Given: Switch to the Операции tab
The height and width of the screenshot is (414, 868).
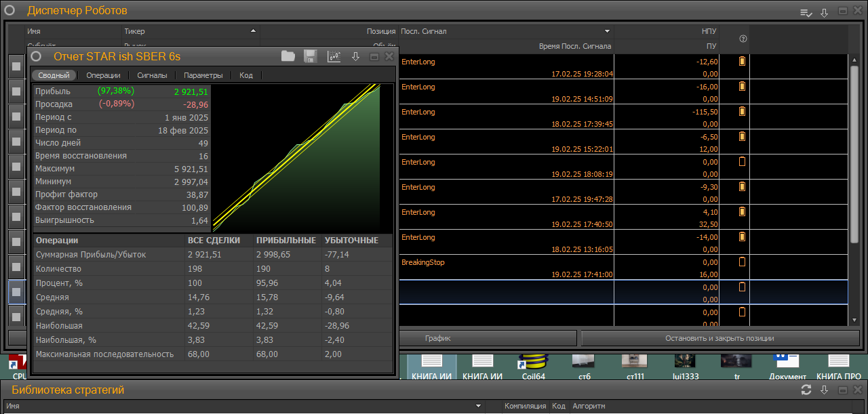Looking at the screenshot, I should tap(103, 75).
